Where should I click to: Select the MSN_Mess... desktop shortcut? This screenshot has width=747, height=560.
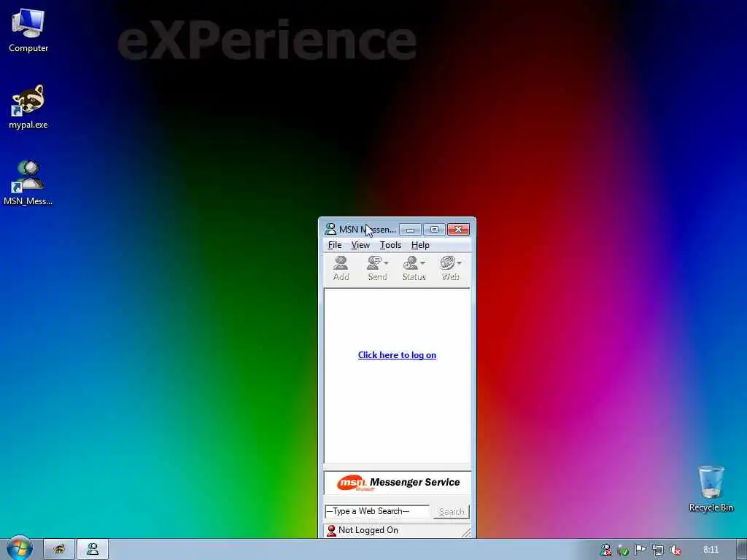click(x=28, y=183)
